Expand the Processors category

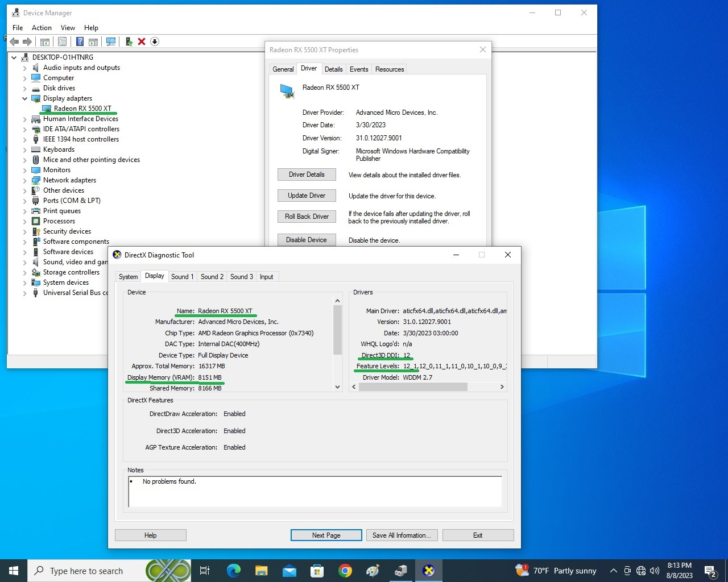[24, 221]
